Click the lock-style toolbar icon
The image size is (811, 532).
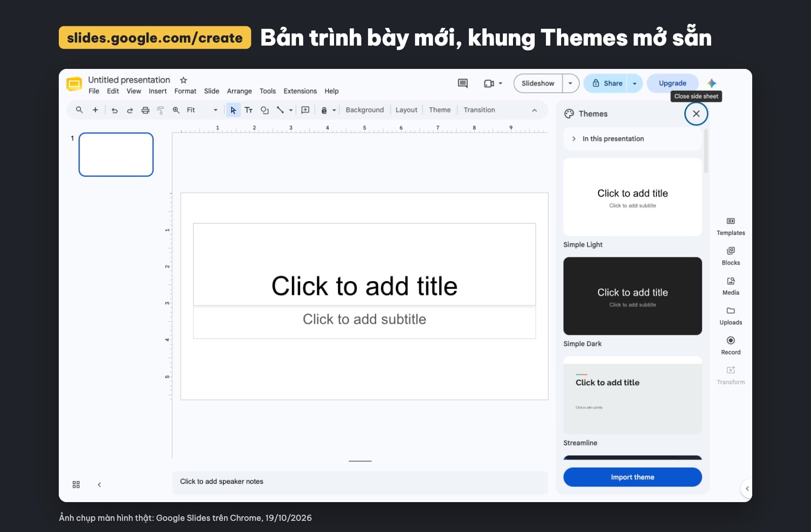coord(324,110)
